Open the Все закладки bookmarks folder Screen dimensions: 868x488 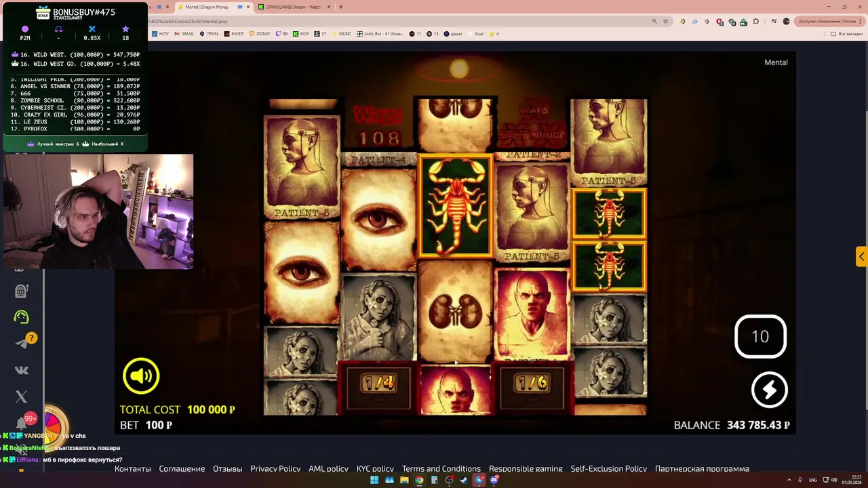(x=847, y=33)
